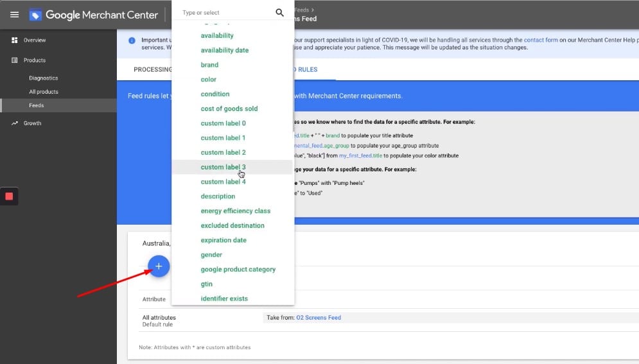The image size is (639, 364).
Task: Click the Australia country heading
Action: click(x=156, y=243)
